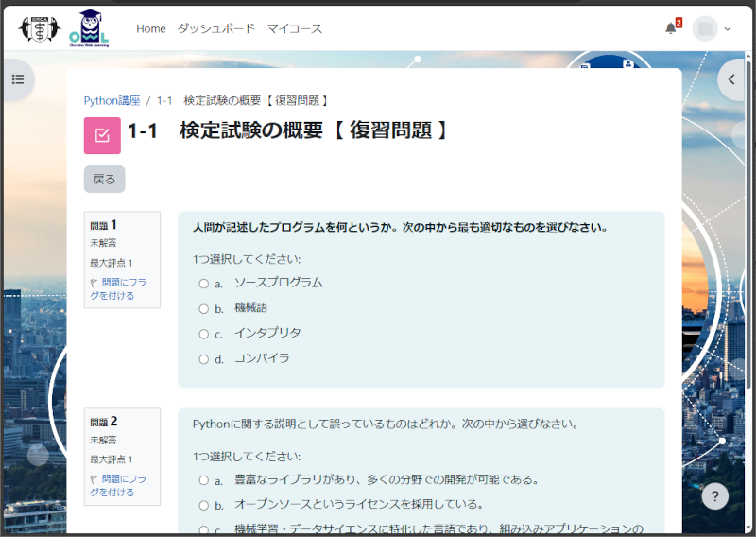Viewport: 756px width, 537px height.
Task: Open the ダッシュボード menu item
Action: (x=215, y=28)
